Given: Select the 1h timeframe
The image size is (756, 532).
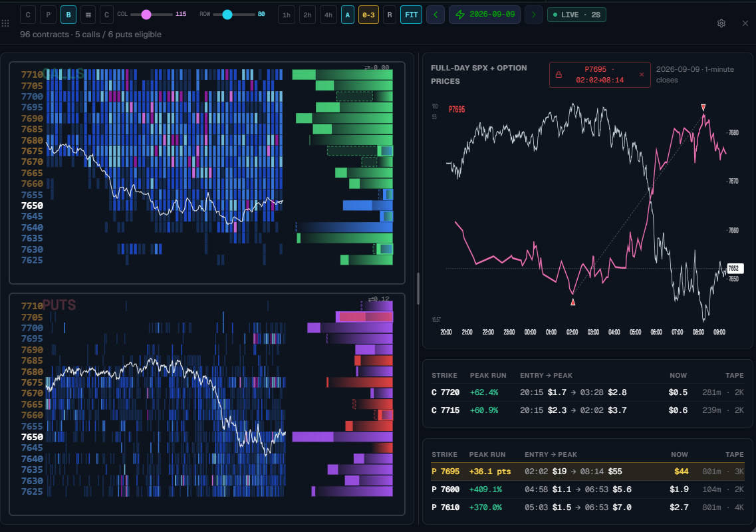Looking at the screenshot, I should [287, 15].
